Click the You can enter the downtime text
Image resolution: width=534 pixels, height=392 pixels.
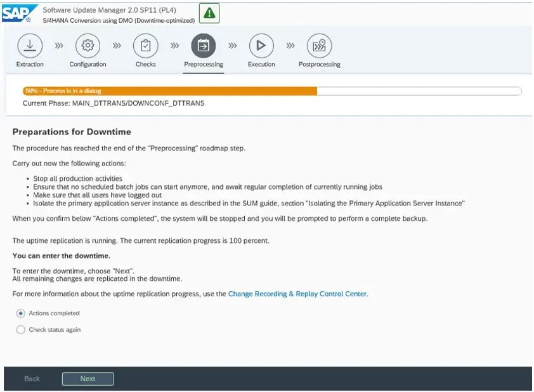click(62, 256)
